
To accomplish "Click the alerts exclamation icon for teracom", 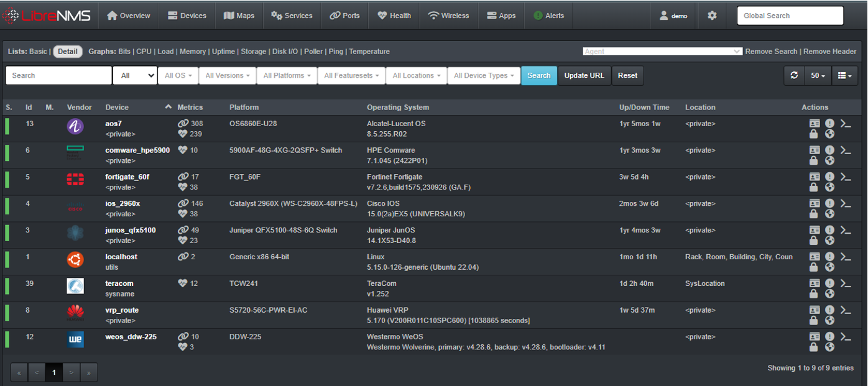I will click(829, 283).
